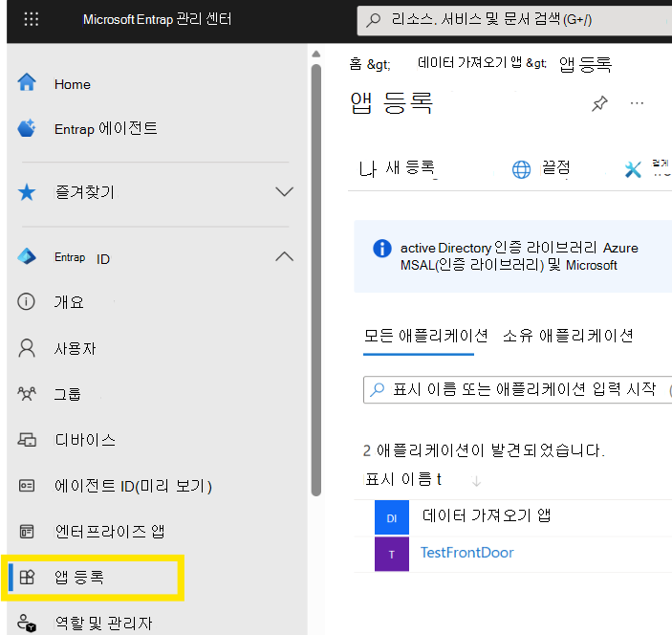Click the 앱 등록 breadcrumb
Viewport: 672px width, 635px height.
point(585,64)
